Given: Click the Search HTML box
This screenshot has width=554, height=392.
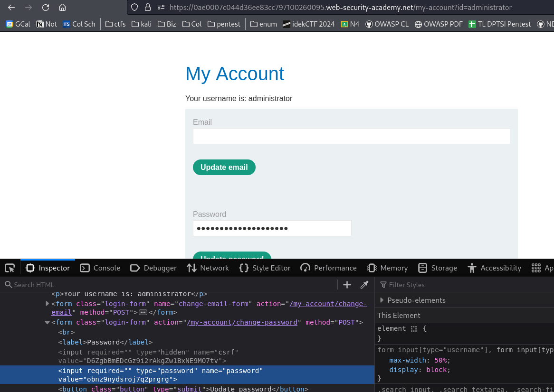Looking at the screenshot, I should [x=171, y=285].
